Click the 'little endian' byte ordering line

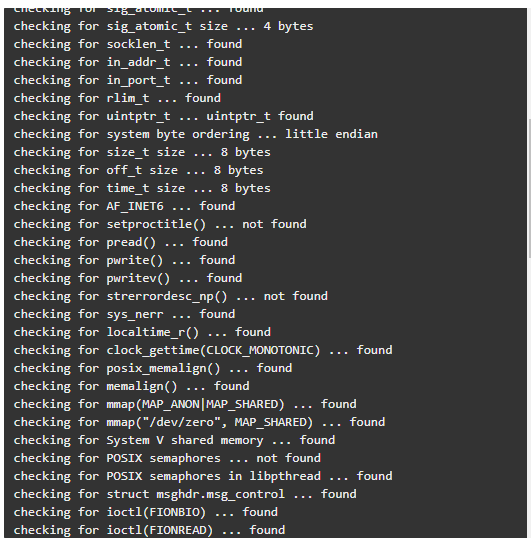coord(196,135)
